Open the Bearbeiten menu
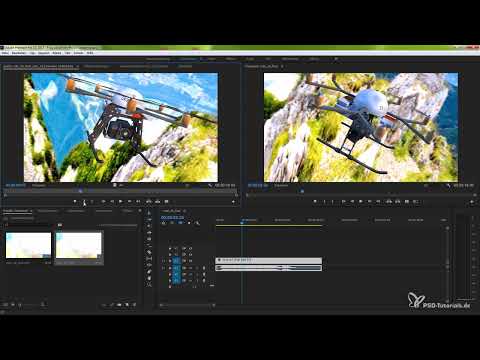The height and width of the screenshot is (360, 480). click(19, 53)
